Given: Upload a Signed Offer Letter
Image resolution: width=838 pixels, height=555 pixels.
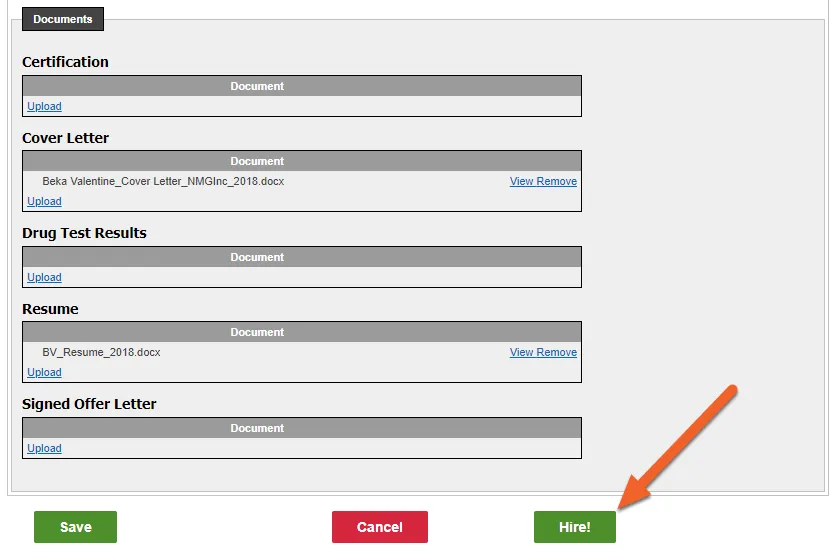Looking at the screenshot, I should pos(44,449).
